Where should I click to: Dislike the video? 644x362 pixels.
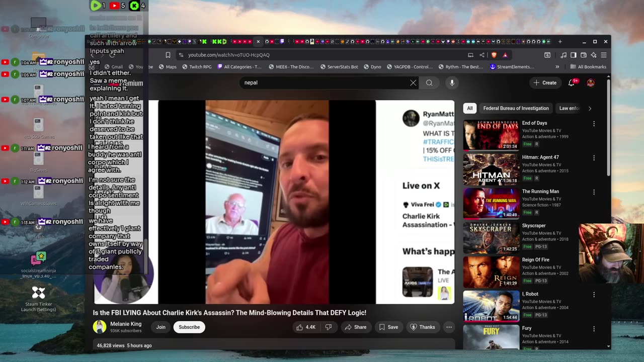click(x=329, y=327)
